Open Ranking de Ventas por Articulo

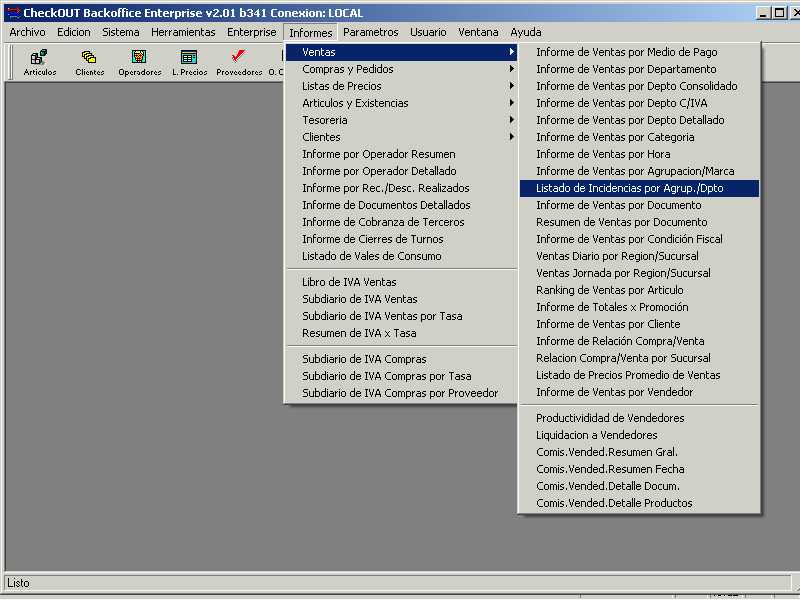pyautogui.click(x=639, y=290)
